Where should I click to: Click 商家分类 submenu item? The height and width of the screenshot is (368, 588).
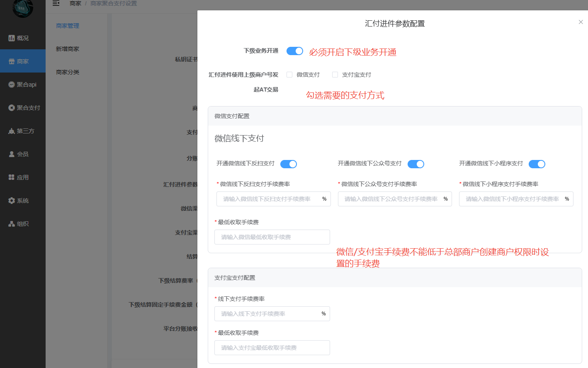coord(68,72)
